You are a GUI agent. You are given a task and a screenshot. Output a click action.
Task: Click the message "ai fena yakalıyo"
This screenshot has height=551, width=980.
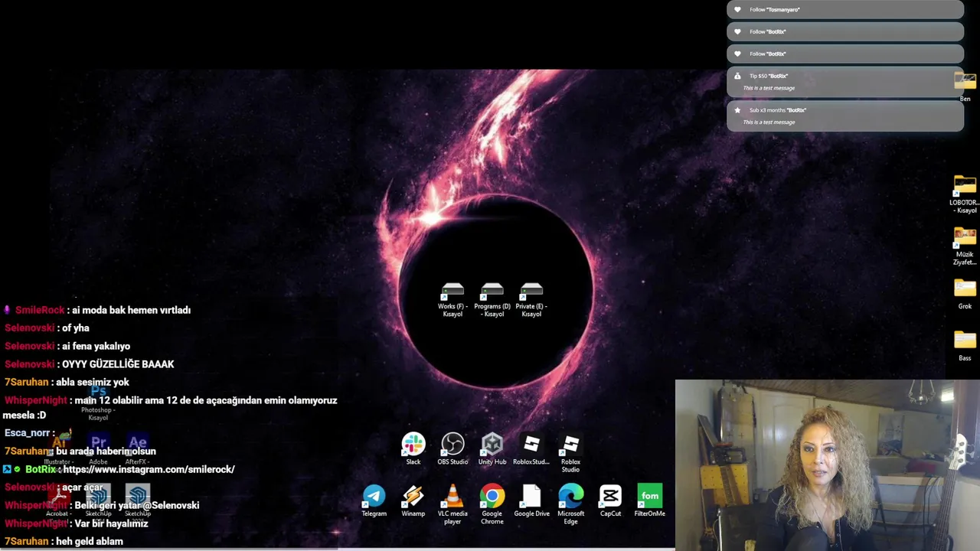tap(96, 346)
